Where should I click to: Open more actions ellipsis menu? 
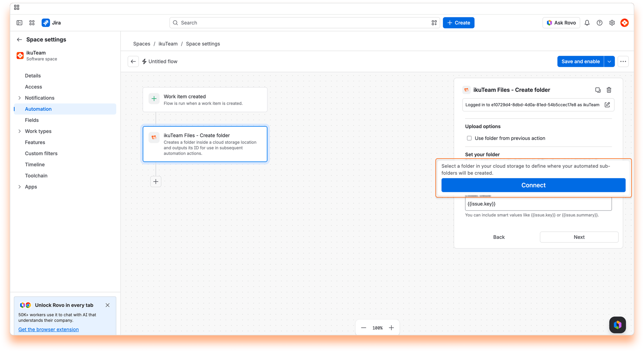click(x=623, y=61)
